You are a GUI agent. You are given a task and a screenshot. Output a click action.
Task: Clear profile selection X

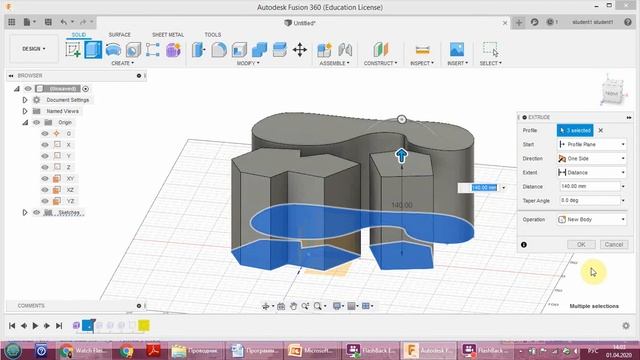[x=600, y=131]
